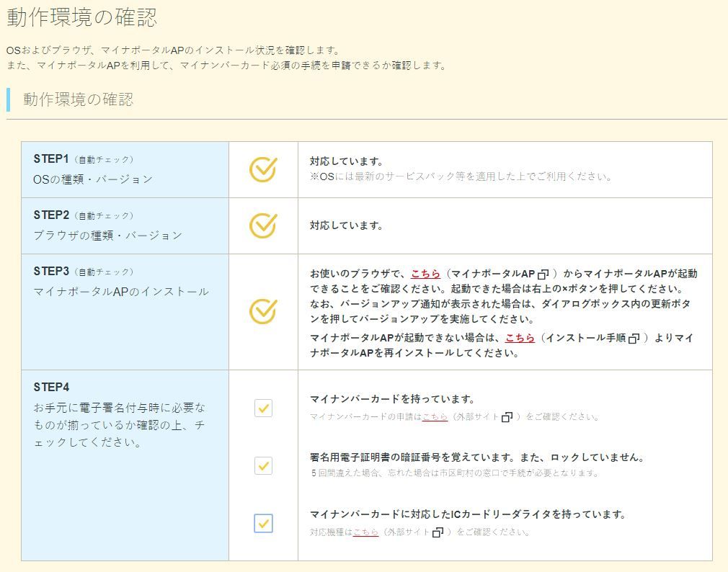The width and height of the screenshot is (728, 572).
Task: Open the こちら link for インストール手順
Action: (519, 337)
